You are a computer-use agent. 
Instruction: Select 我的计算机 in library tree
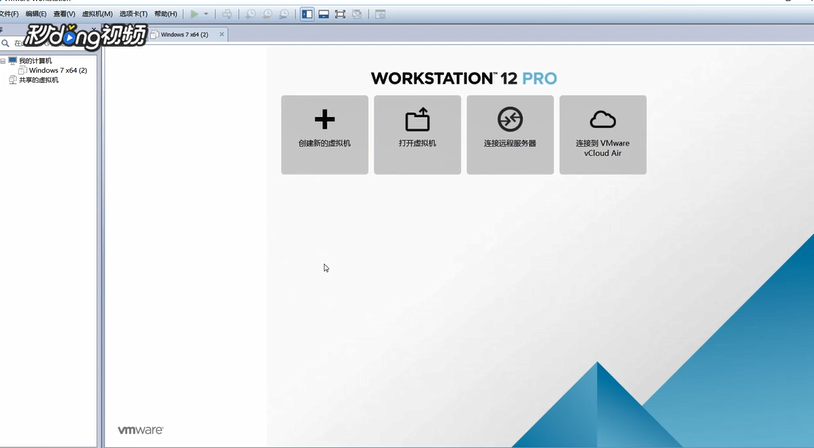[x=35, y=61]
